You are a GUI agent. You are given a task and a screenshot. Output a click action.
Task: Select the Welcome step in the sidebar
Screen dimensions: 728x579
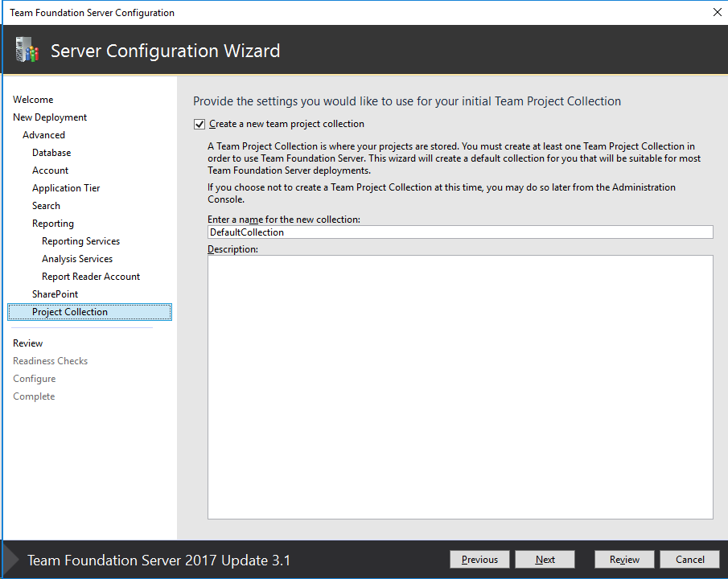click(32, 99)
